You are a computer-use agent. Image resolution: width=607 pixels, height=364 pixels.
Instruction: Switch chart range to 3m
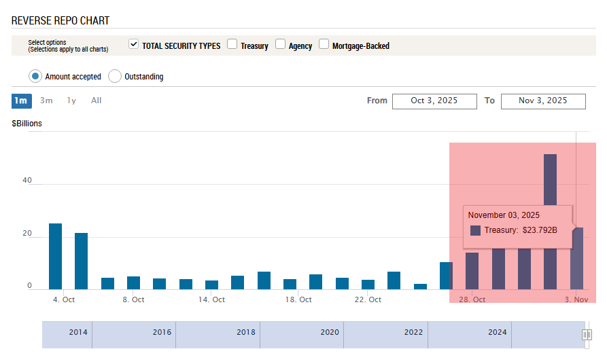point(46,101)
